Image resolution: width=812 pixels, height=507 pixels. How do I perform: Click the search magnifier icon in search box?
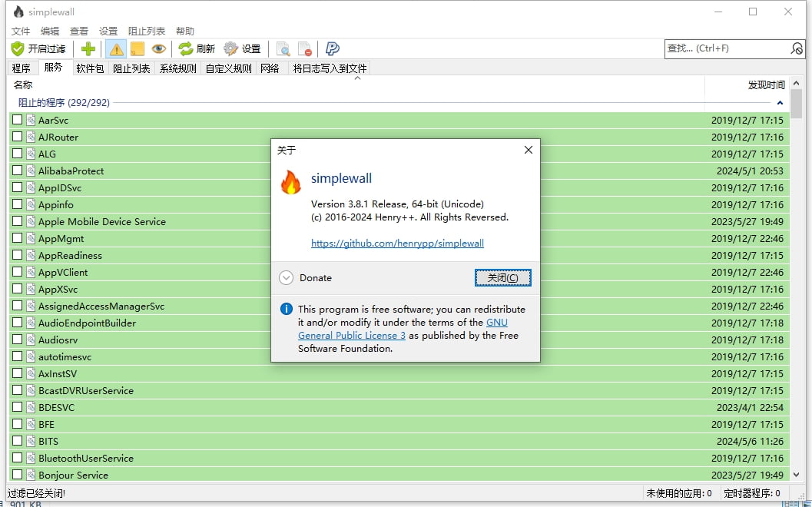[x=797, y=48]
